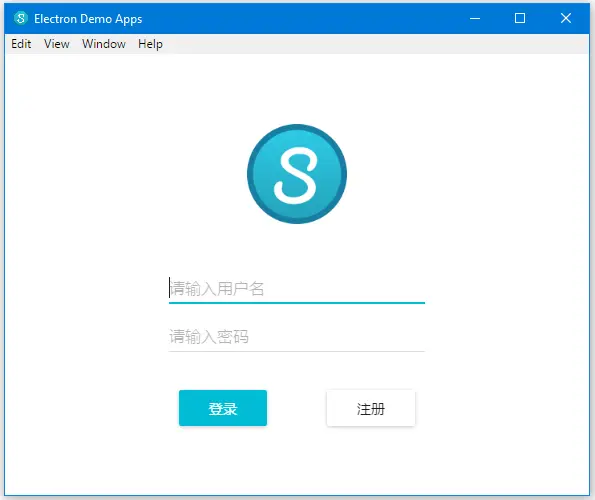Click the Electron Demo Apps title text
The image size is (595, 500).
coord(88,19)
